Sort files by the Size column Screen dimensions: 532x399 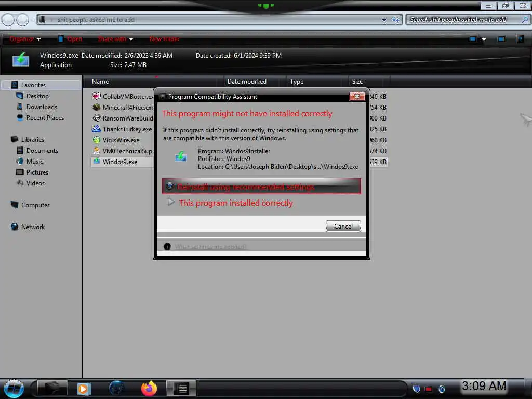click(369, 82)
